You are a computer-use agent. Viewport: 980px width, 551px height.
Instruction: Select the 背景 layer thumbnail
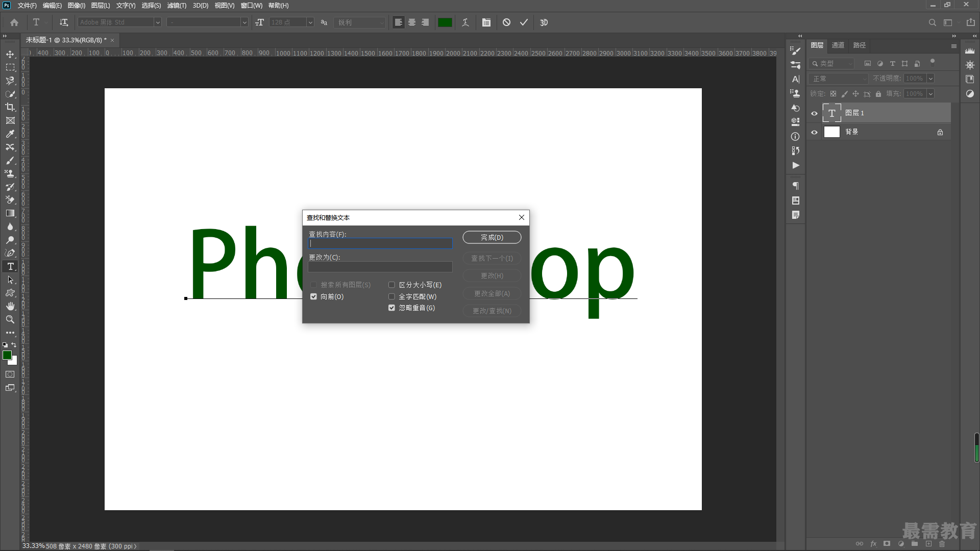[x=832, y=132]
